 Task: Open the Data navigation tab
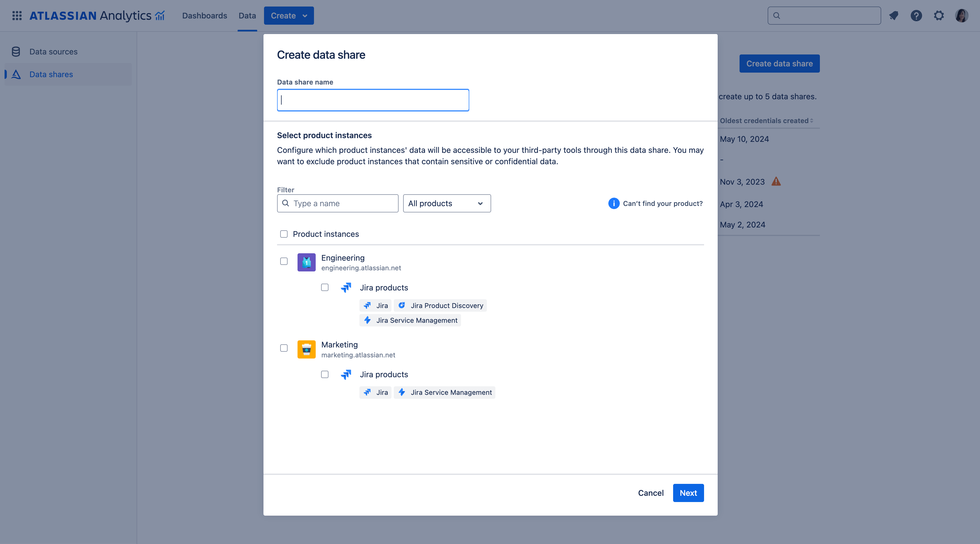(247, 16)
